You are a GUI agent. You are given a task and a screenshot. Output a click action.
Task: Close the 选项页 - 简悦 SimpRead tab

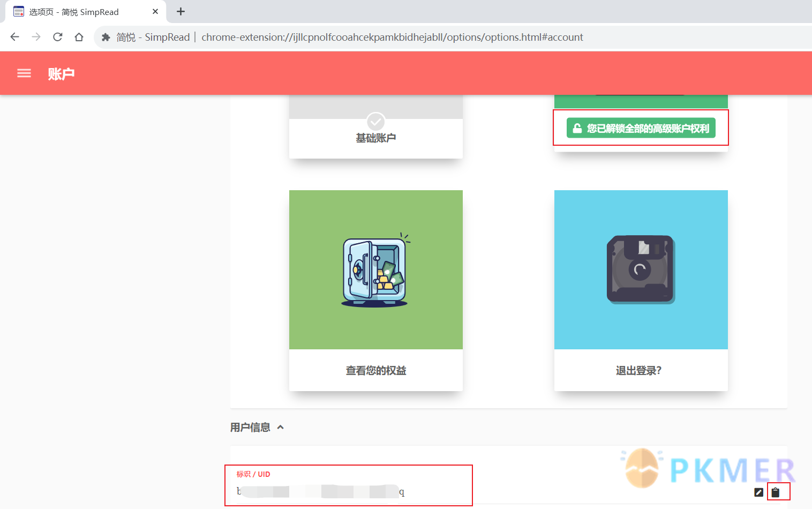click(x=155, y=11)
